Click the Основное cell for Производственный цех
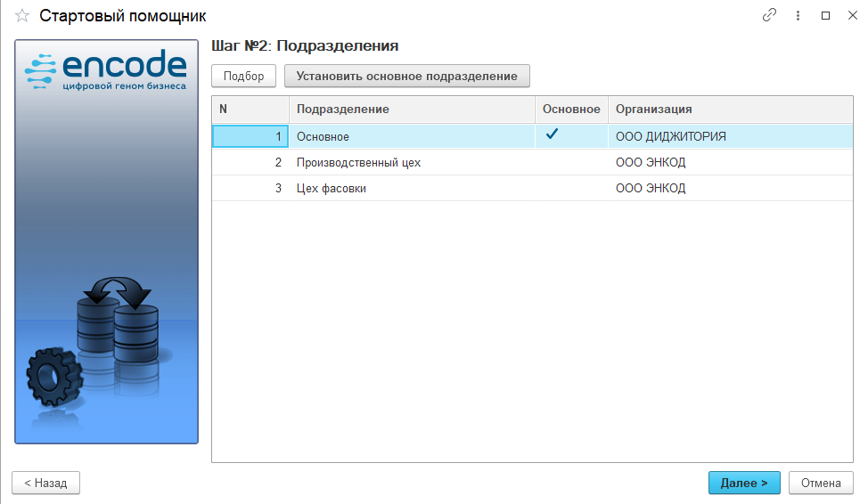 pos(571,163)
